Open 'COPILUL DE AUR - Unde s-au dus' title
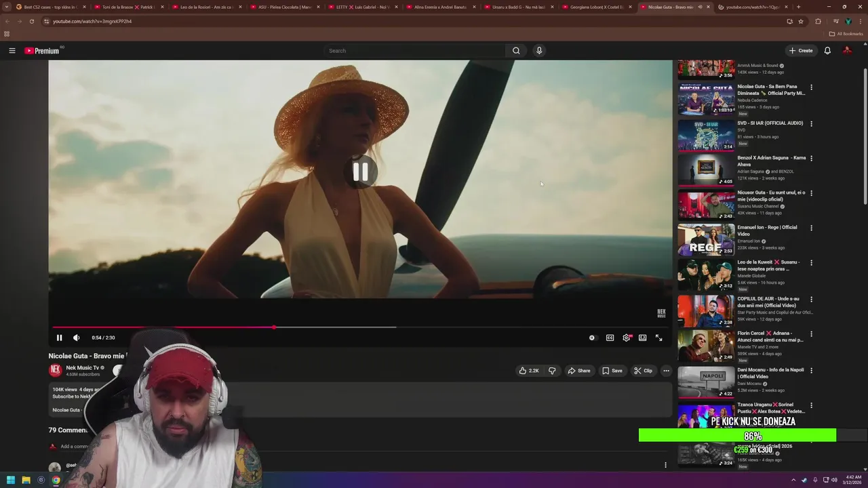The width and height of the screenshot is (868, 488). [x=768, y=302]
